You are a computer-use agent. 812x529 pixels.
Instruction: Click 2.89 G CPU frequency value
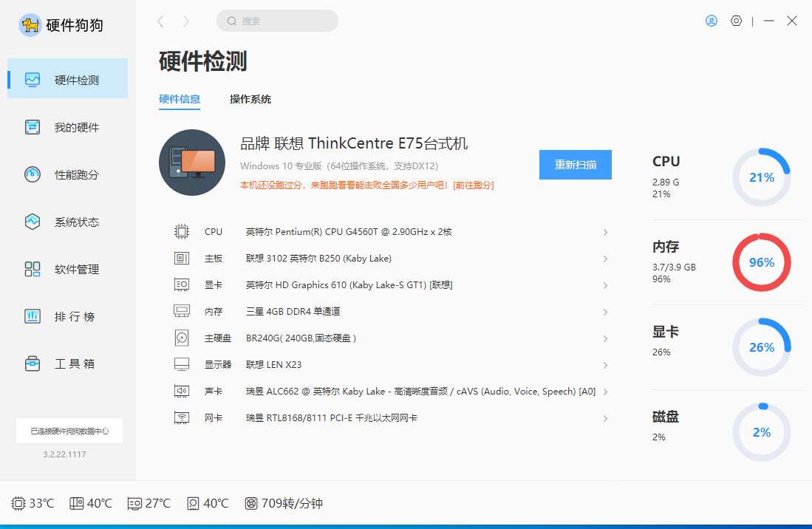[x=666, y=182]
